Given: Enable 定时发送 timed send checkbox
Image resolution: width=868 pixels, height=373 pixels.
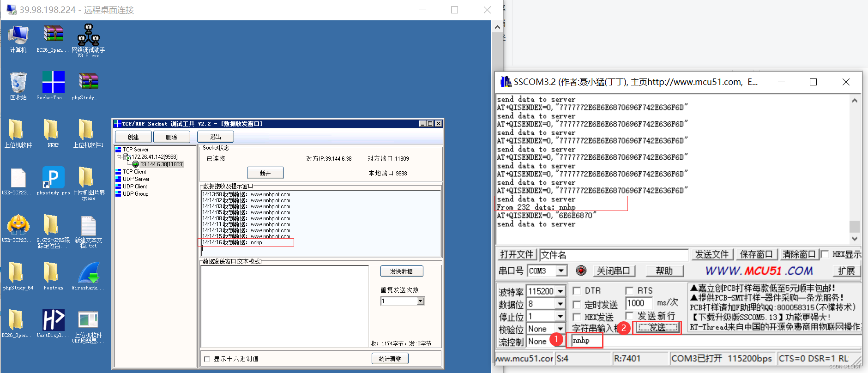Looking at the screenshot, I should (x=577, y=305).
